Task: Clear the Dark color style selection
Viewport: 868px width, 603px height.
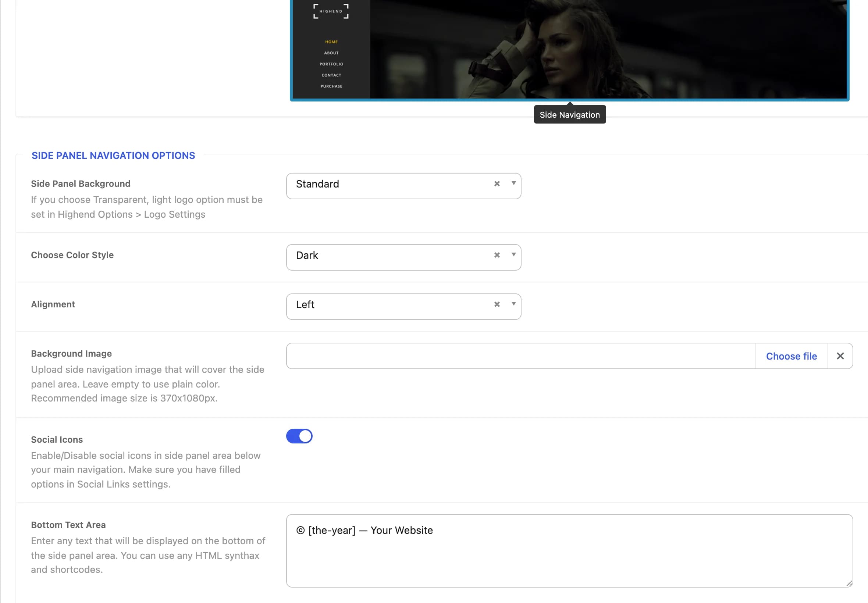Action: tap(497, 255)
